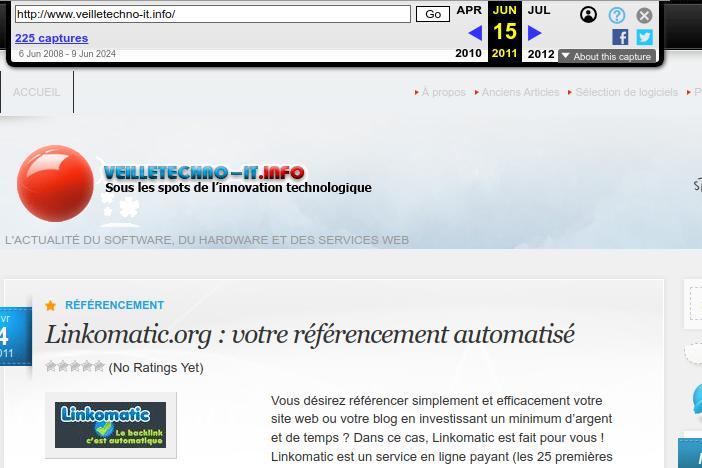The image size is (702, 468).
Task: Open the À propos menu link
Action: click(x=443, y=92)
